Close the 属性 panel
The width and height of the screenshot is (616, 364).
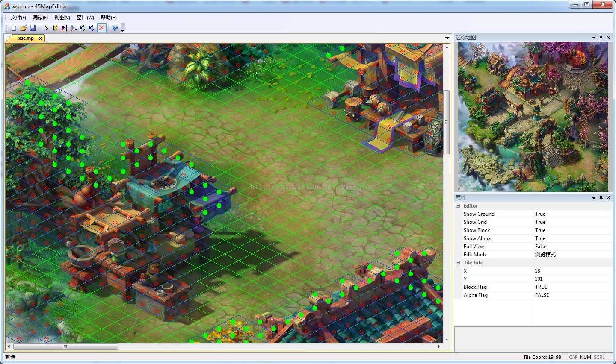pos(608,198)
